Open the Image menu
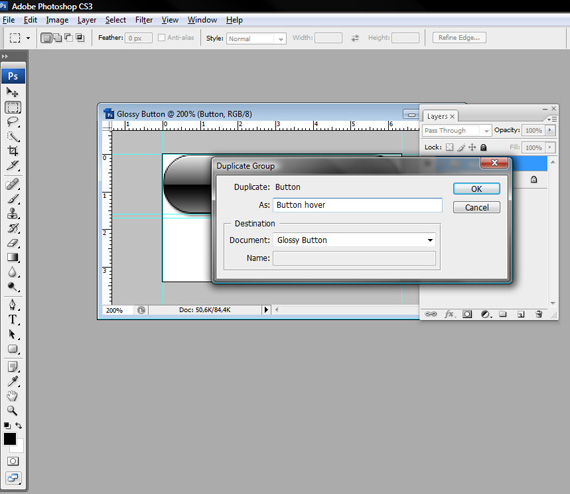The width and height of the screenshot is (570, 494). coord(57,20)
